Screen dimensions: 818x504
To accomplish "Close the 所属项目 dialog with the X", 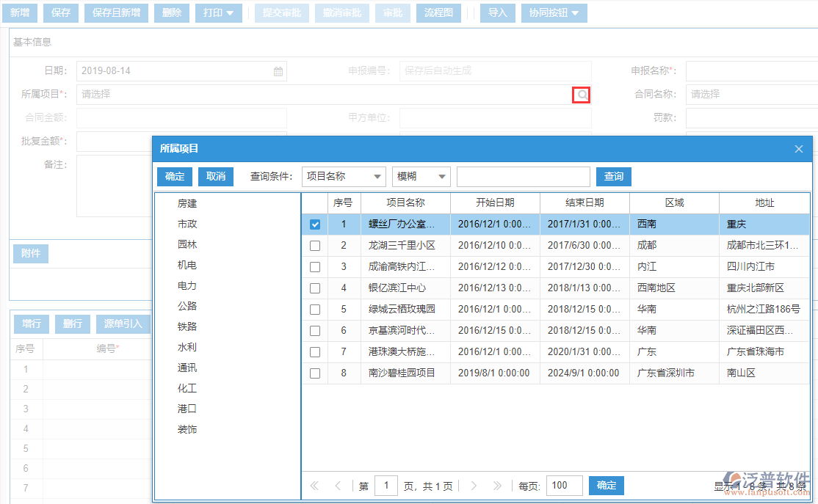I will coord(798,148).
